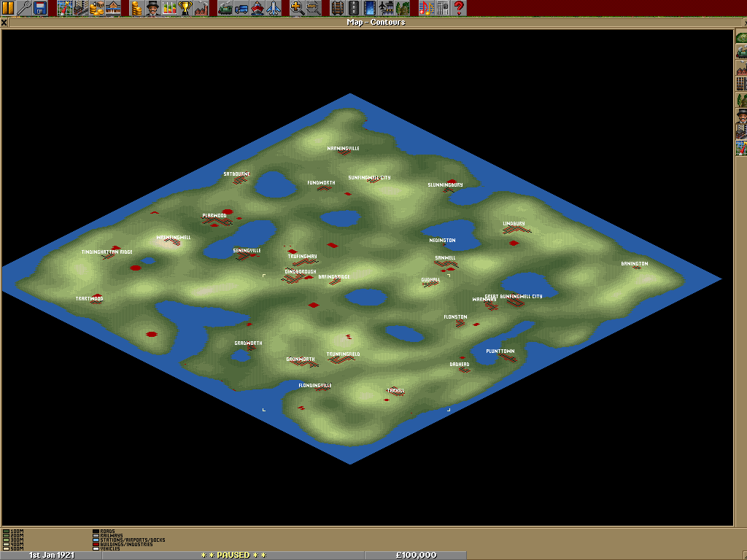Click the pause game button

coord(8,8)
